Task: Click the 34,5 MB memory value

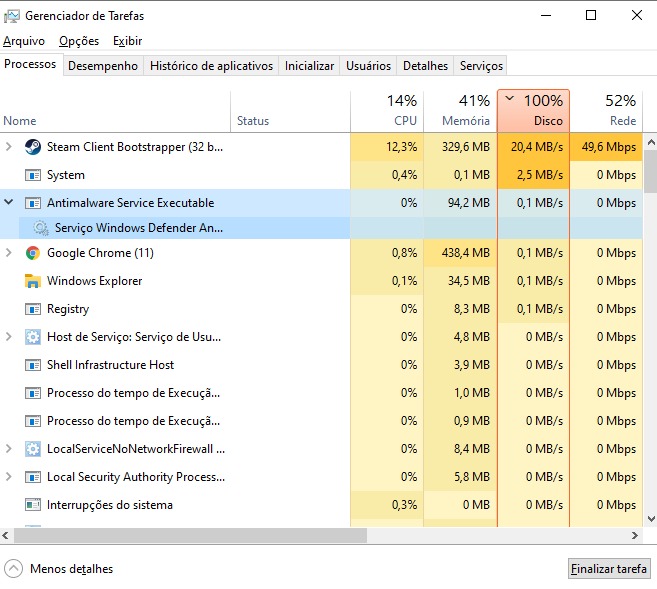Action: pos(469,281)
